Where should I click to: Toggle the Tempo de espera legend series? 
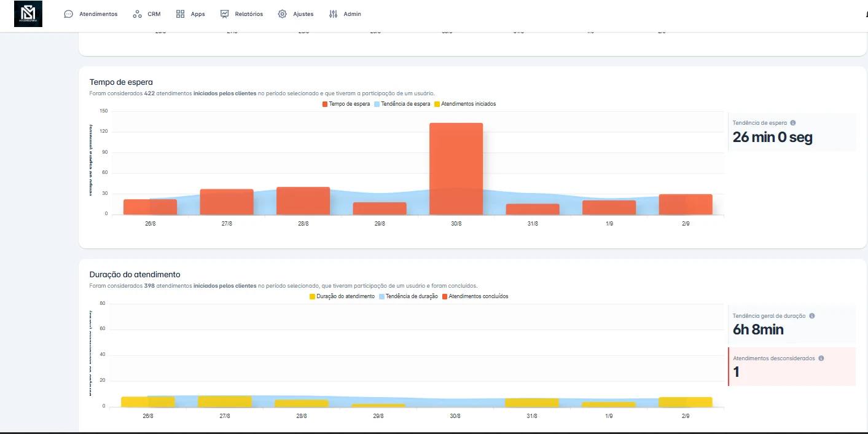pos(346,104)
